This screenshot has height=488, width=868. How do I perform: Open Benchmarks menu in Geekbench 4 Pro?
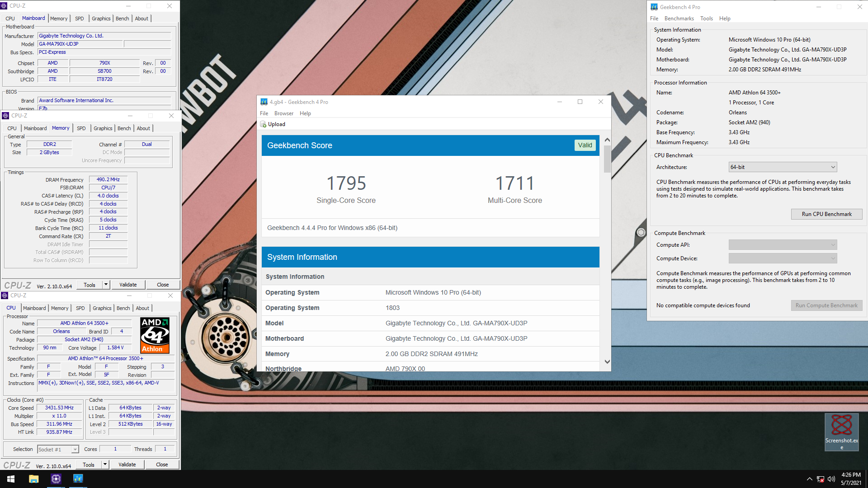pos(679,19)
